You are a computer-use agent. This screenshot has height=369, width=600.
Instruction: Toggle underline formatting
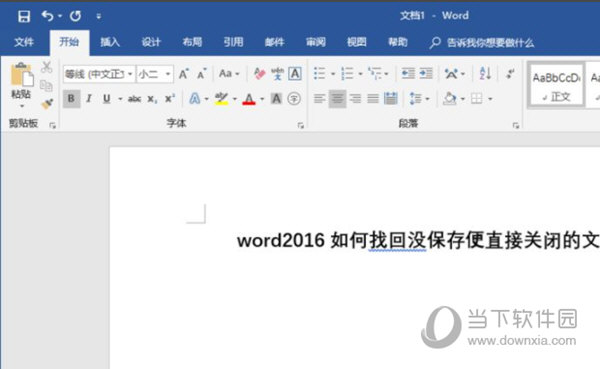107,99
